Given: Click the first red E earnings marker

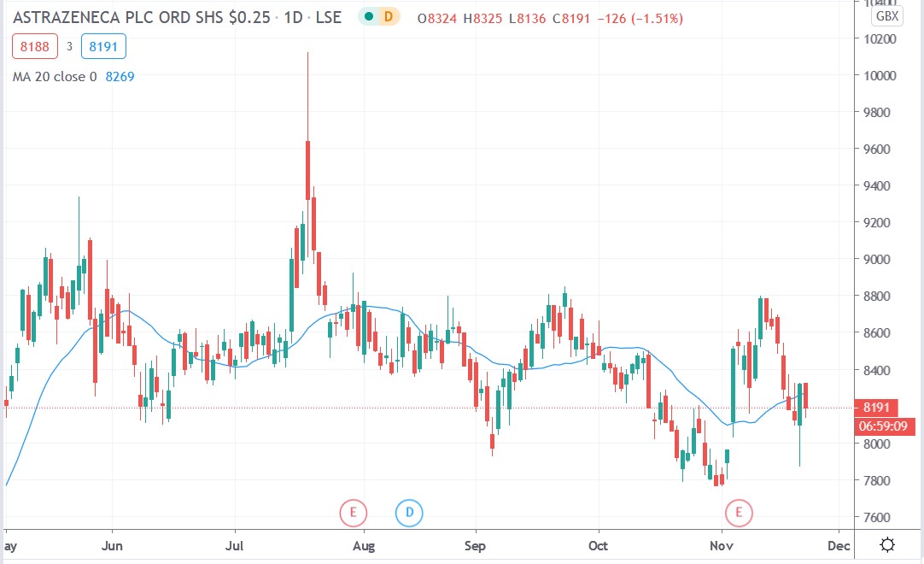Looking at the screenshot, I should coord(353,512).
